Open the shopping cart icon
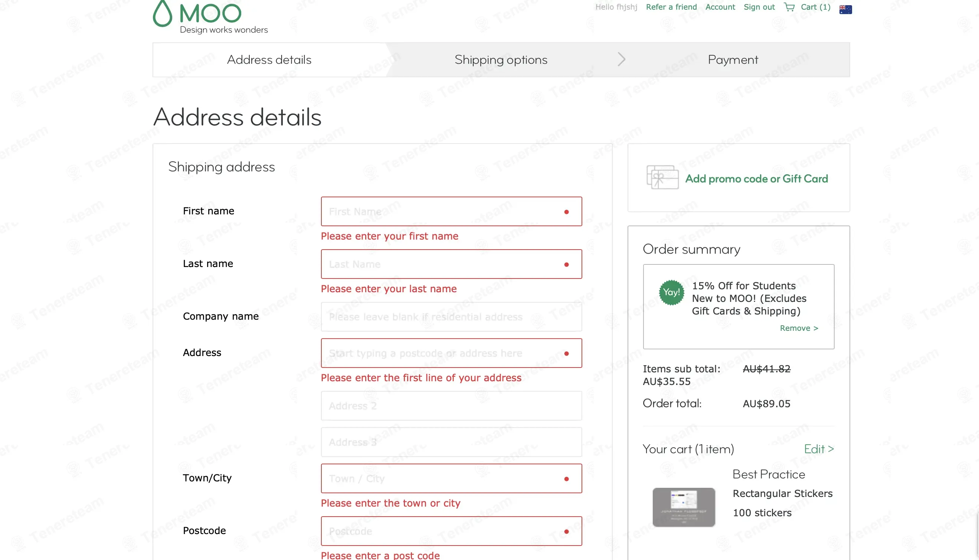Image resolution: width=979 pixels, height=560 pixels. (789, 7)
